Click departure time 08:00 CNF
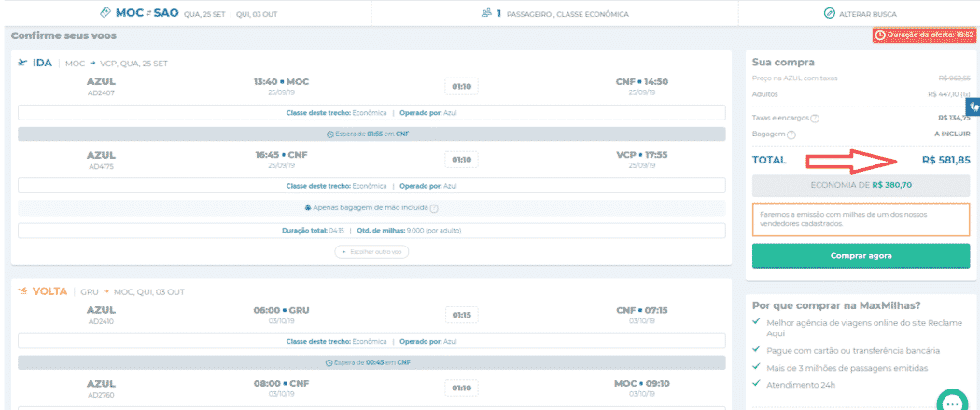Viewport: 980px width, 410px height. point(281,384)
